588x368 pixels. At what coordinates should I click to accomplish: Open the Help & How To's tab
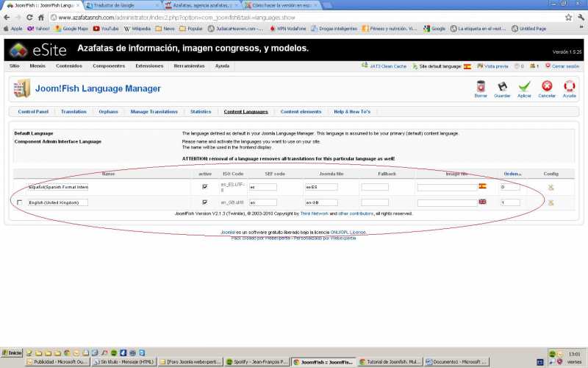(x=352, y=112)
